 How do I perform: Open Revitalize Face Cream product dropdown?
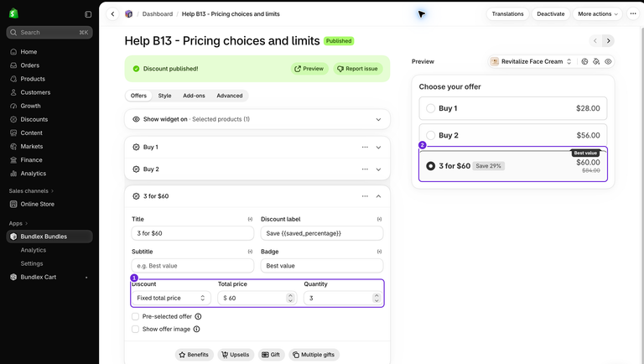(x=531, y=61)
